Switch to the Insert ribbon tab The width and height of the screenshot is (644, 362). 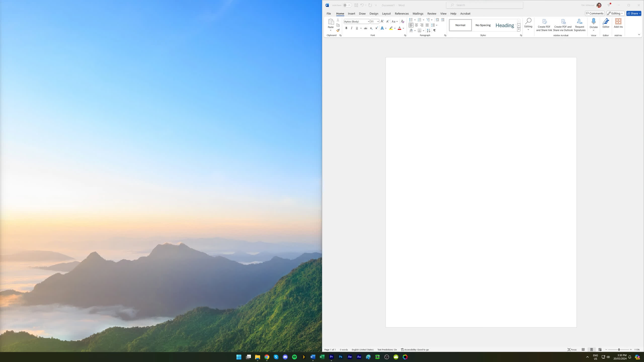pos(351,14)
